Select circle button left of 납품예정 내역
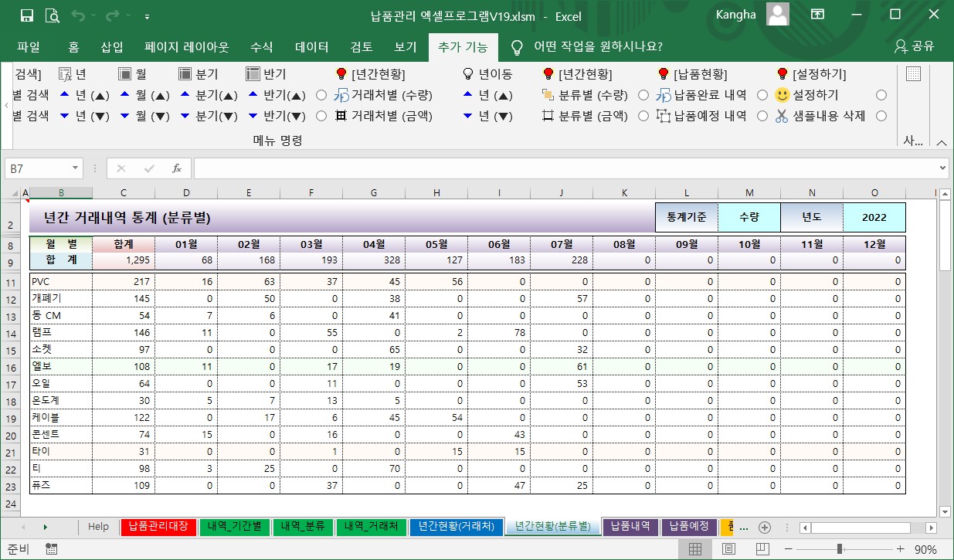 tap(643, 117)
